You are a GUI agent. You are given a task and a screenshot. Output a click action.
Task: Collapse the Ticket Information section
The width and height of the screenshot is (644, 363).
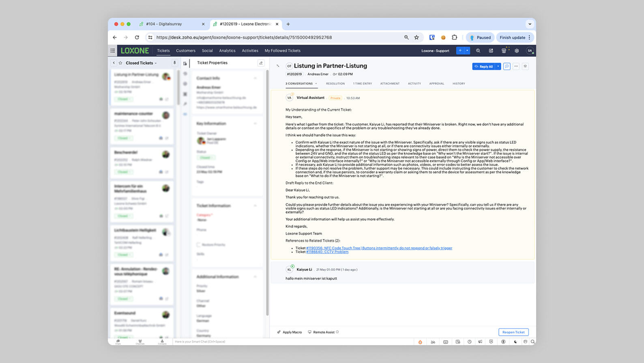(255, 206)
